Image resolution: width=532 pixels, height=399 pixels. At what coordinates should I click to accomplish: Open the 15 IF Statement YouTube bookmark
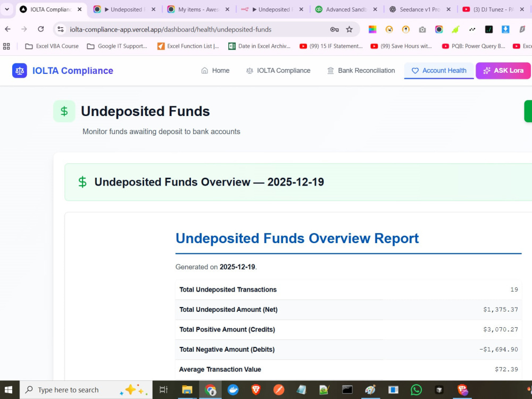331,46
